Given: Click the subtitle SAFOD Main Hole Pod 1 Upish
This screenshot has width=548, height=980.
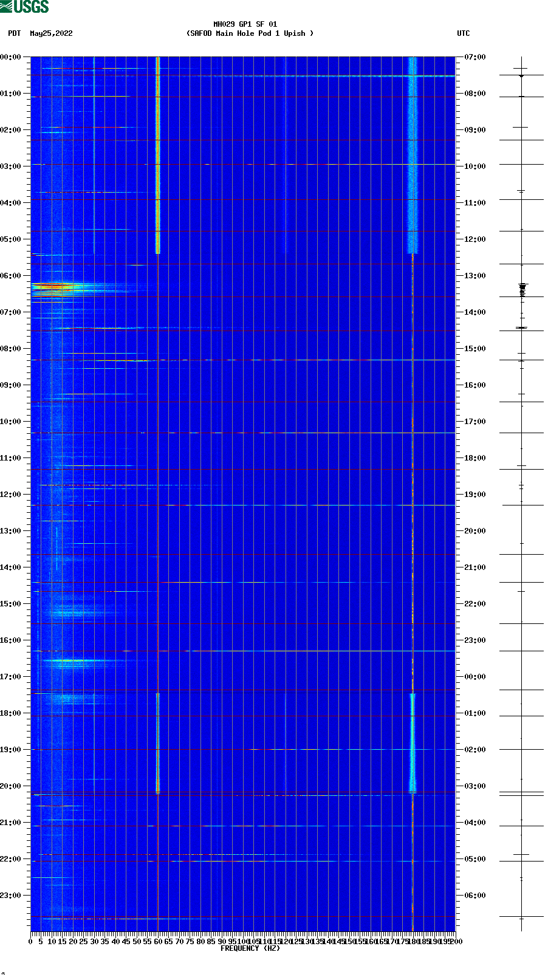Looking at the screenshot, I should 250,33.
